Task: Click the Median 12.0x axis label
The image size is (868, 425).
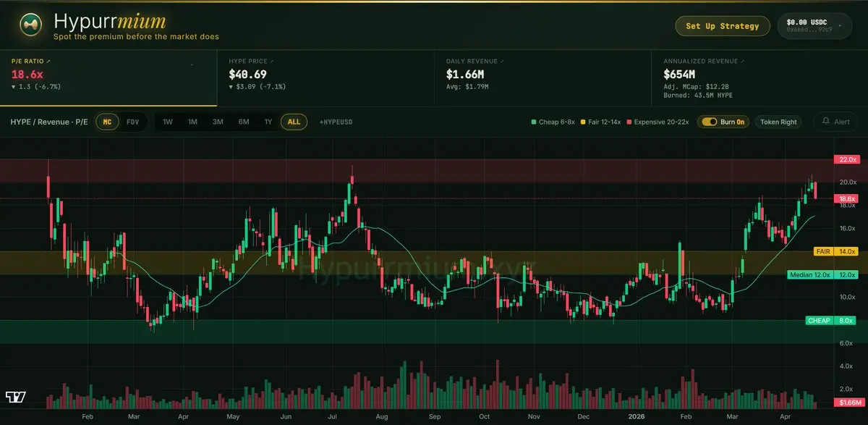Action: pyautogui.click(x=823, y=275)
